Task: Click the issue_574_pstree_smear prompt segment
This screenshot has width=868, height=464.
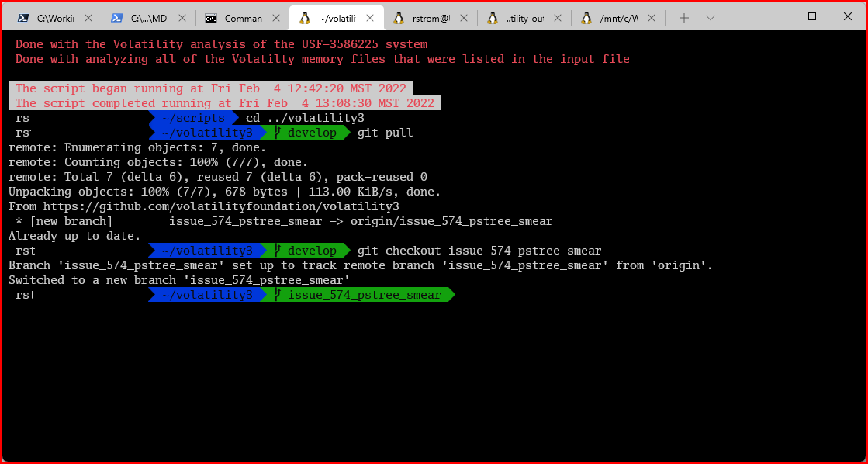Action: (365, 294)
